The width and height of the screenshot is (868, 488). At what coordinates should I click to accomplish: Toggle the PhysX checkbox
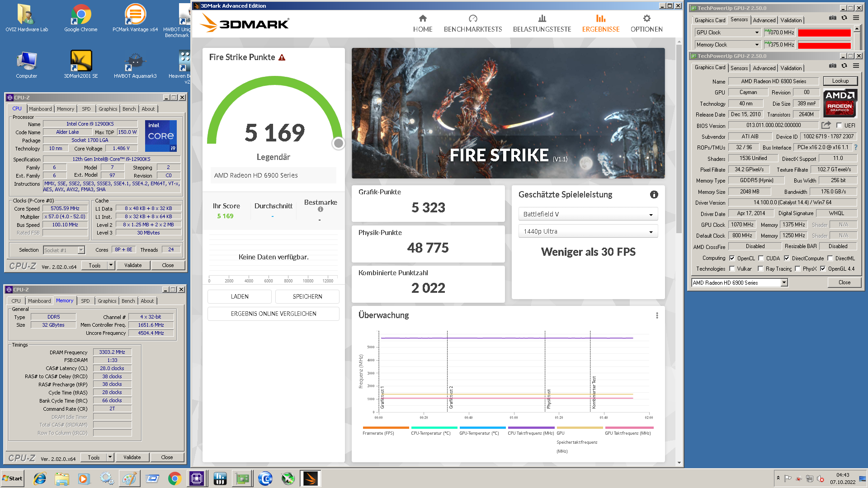pos(797,269)
